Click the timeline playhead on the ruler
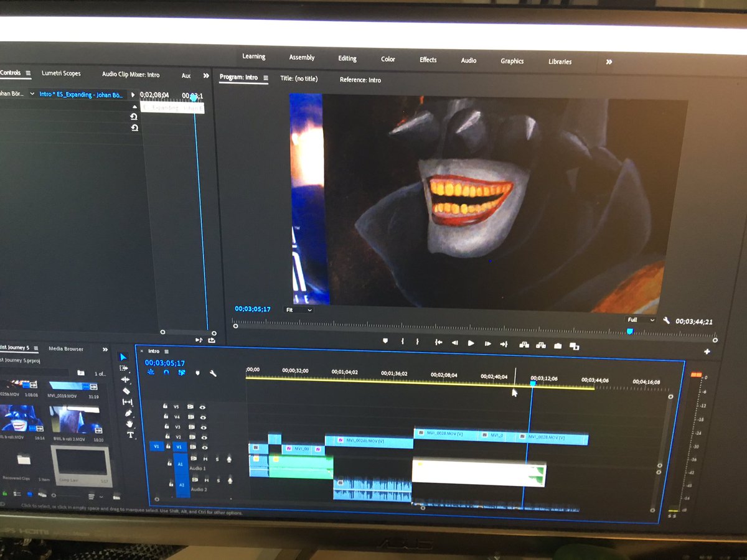 [533, 384]
